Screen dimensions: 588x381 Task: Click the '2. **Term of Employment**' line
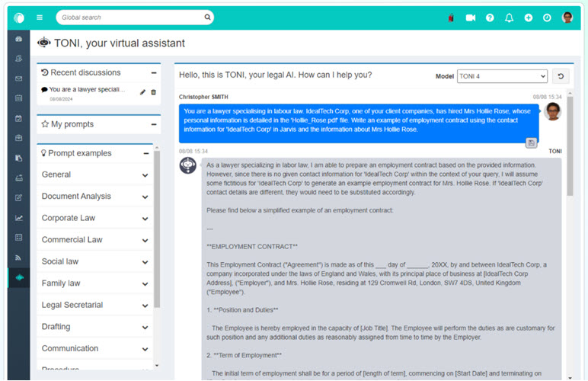[244, 356]
